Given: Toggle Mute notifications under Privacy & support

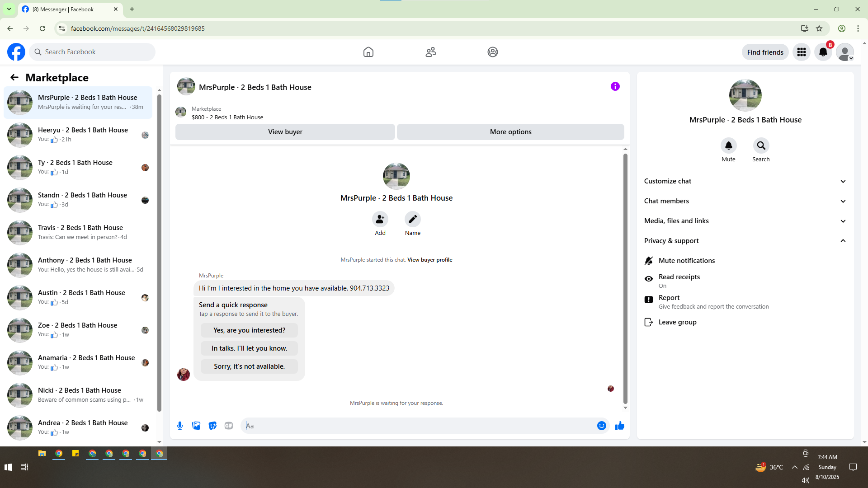Looking at the screenshot, I should coord(686,261).
